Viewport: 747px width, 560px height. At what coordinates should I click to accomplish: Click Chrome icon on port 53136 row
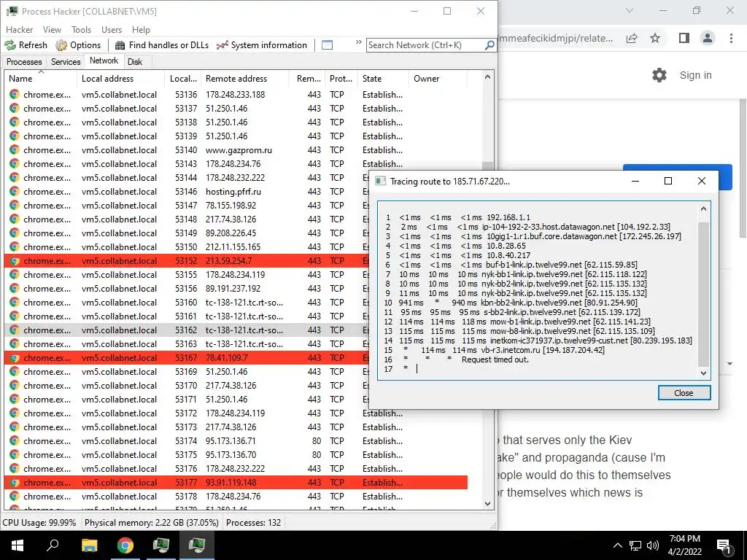(15, 94)
